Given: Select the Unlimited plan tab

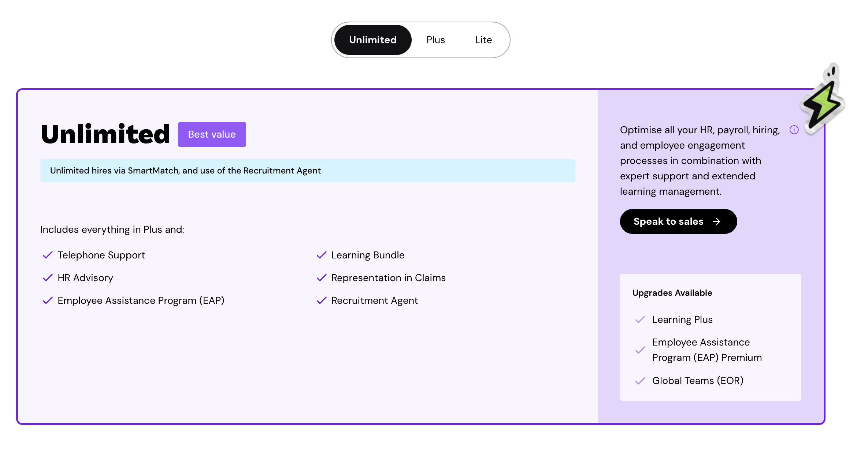Looking at the screenshot, I should tap(372, 40).
